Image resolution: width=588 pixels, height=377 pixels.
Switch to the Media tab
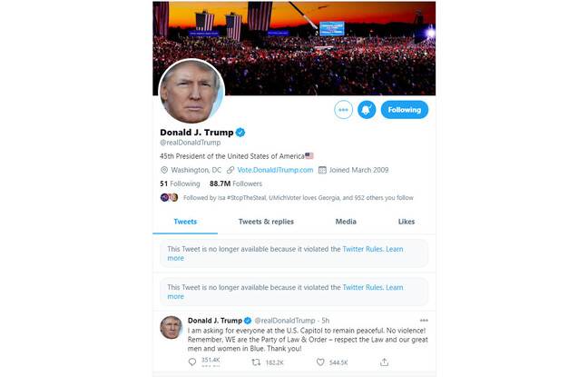point(346,222)
